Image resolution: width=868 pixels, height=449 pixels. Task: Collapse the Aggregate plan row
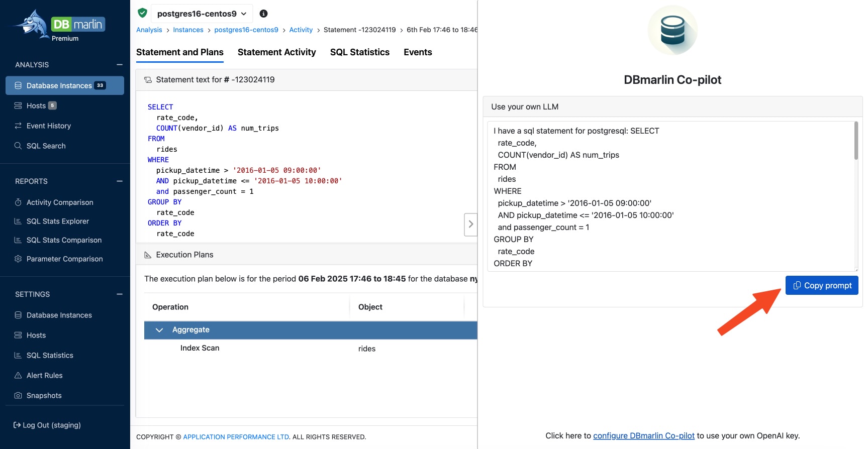tap(159, 330)
